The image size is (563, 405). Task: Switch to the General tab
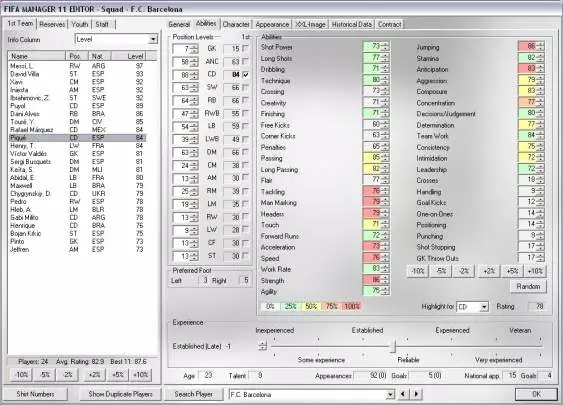tap(179, 24)
